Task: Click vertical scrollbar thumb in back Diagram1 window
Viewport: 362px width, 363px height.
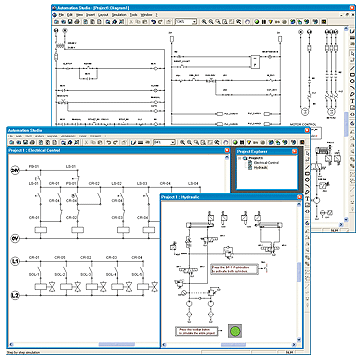Action: [346, 124]
